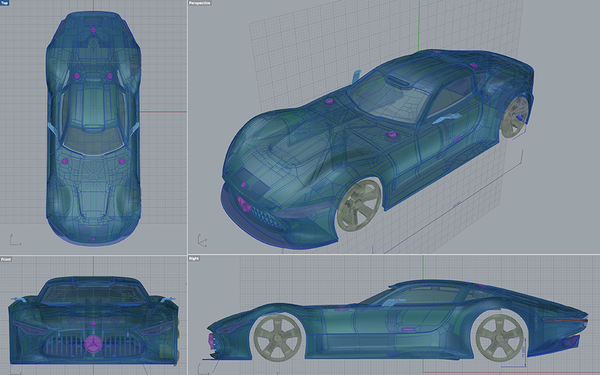Select the rear wheel in Perspective view

tap(515, 117)
